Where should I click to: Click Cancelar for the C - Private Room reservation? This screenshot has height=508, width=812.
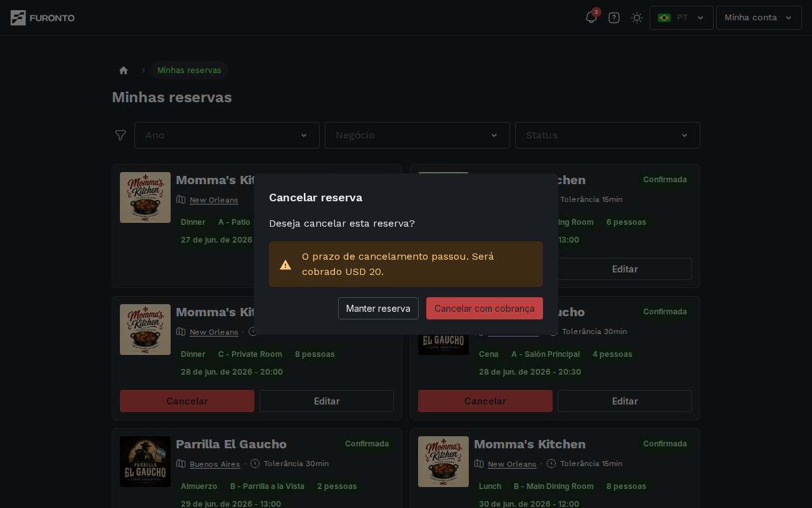coord(187,401)
